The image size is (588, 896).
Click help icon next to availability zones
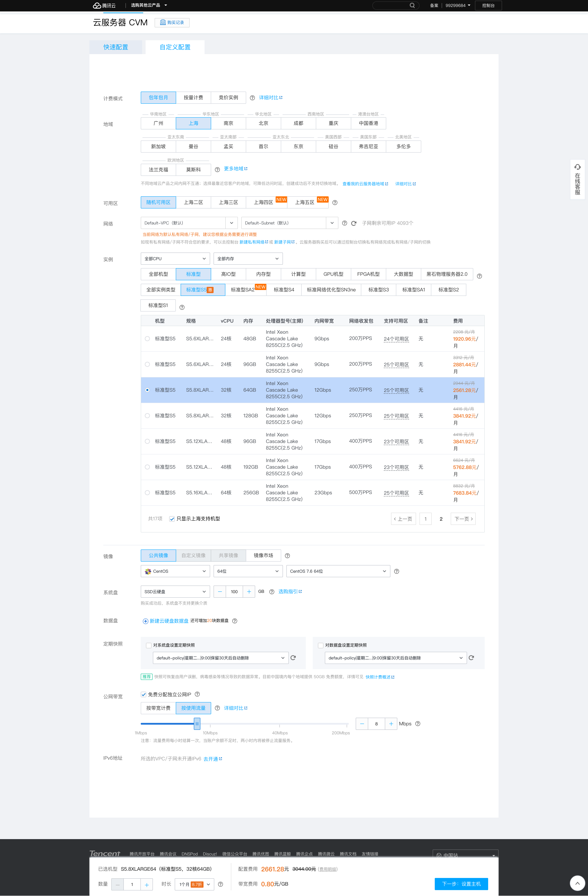tap(335, 203)
